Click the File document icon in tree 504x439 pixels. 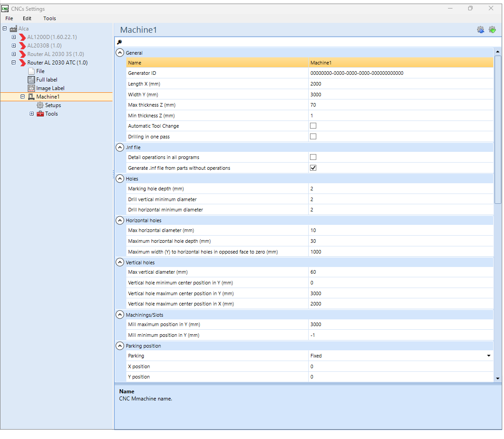tap(31, 71)
